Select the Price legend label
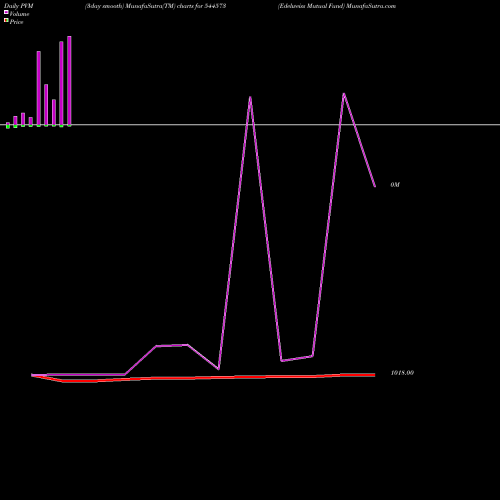This screenshot has width=500, height=500. coord(16,22)
